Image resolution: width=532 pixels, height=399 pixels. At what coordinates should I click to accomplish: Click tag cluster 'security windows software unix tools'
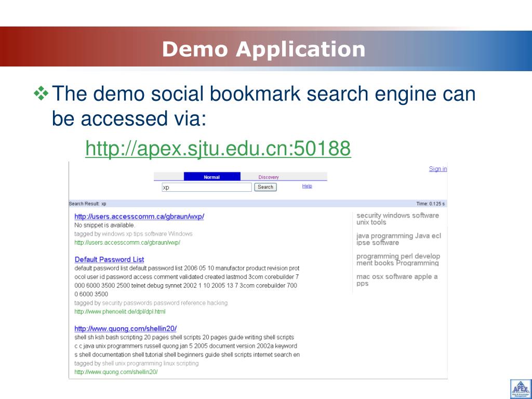click(x=397, y=219)
